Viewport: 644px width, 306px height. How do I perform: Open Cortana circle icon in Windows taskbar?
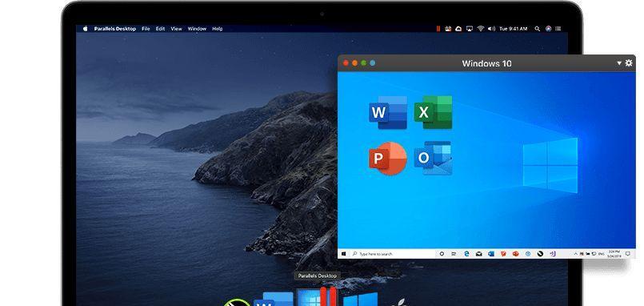pos(442,254)
